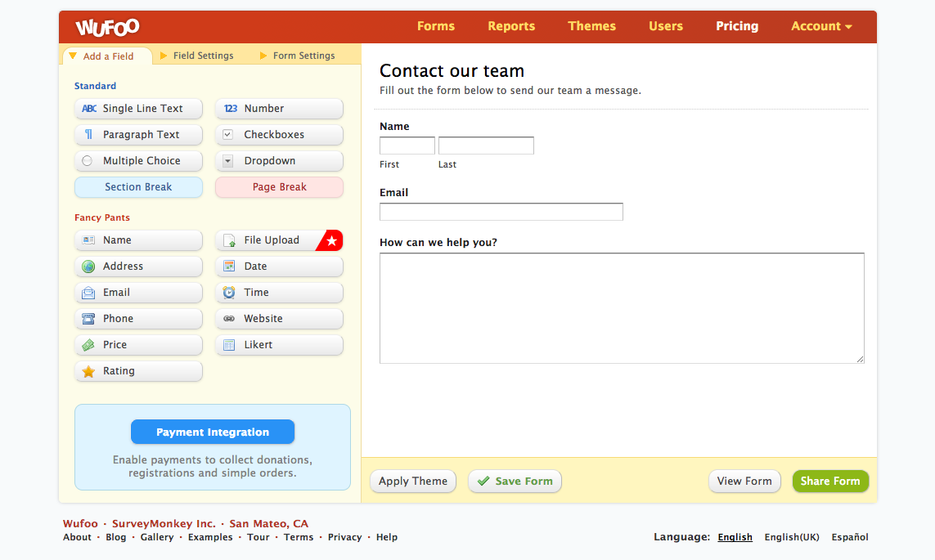Click into the Email input field
Viewport: 935px width, 560px height.
coord(501,212)
